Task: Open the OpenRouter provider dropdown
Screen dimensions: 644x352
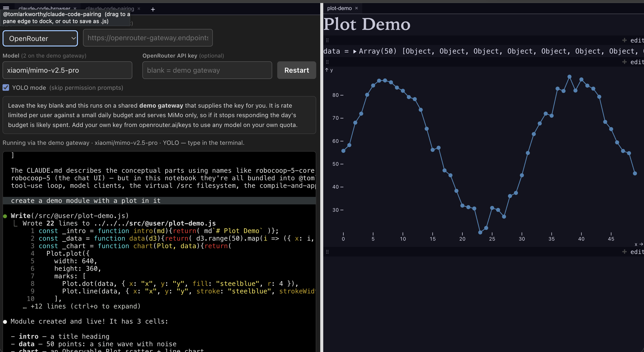Action: pos(40,38)
